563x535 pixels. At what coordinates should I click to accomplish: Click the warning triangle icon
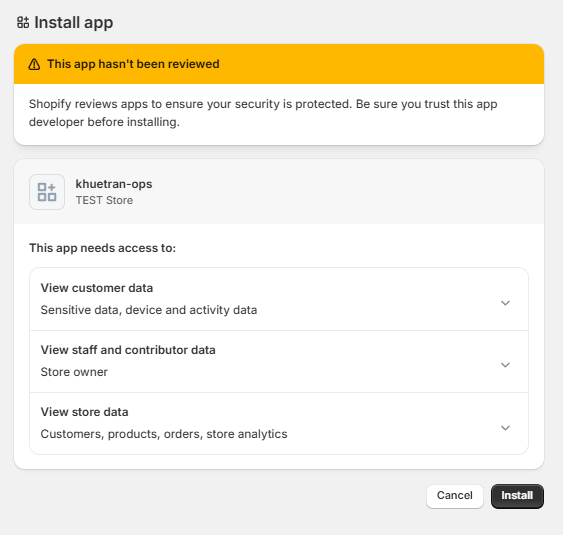tap(34, 64)
